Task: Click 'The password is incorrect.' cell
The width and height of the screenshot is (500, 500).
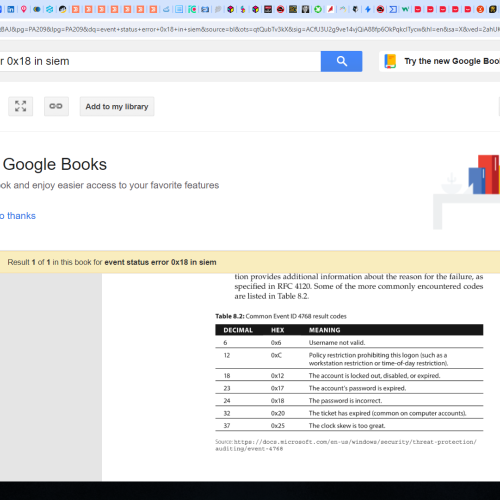Action: pos(345,401)
